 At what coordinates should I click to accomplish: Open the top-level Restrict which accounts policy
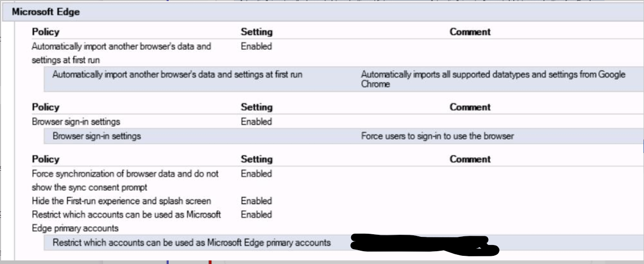(126, 215)
